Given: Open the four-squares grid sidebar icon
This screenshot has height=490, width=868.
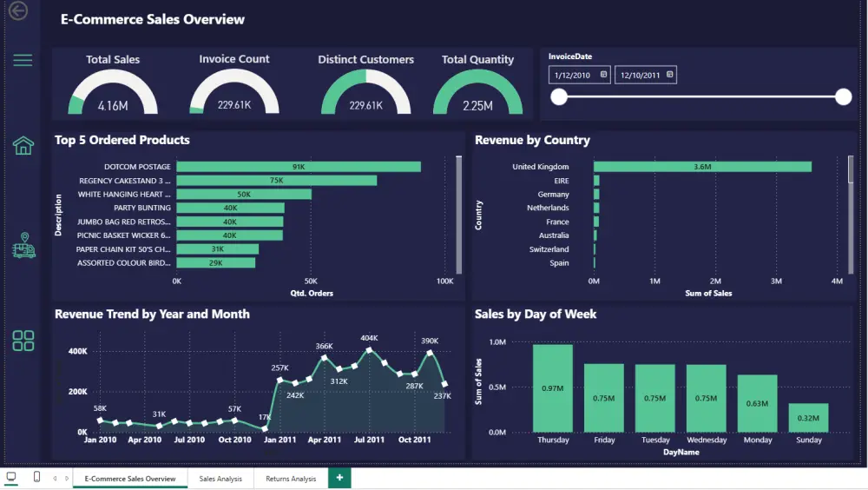Looking at the screenshot, I should [x=23, y=341].
